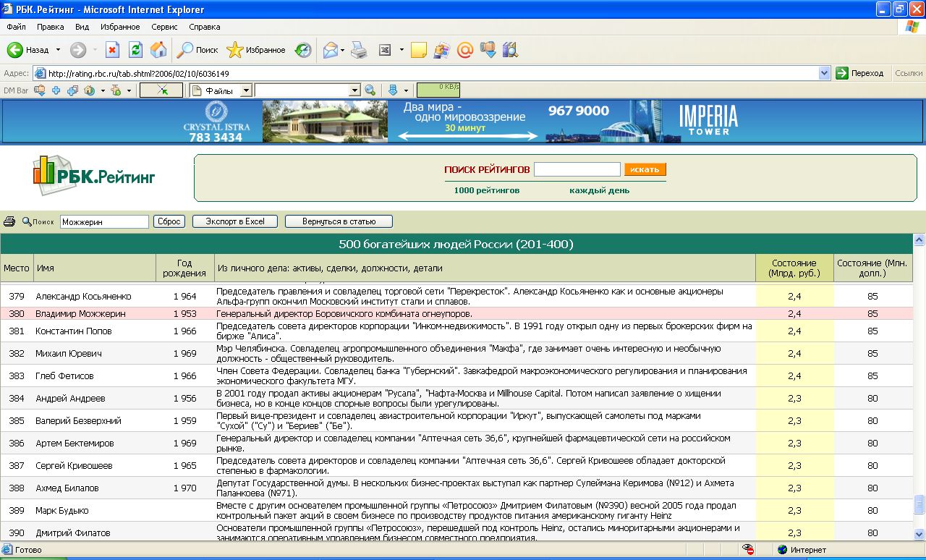Click the Переход go button
Screen dimensions: 926x560
pyautogui.click(x=860, y=73)
